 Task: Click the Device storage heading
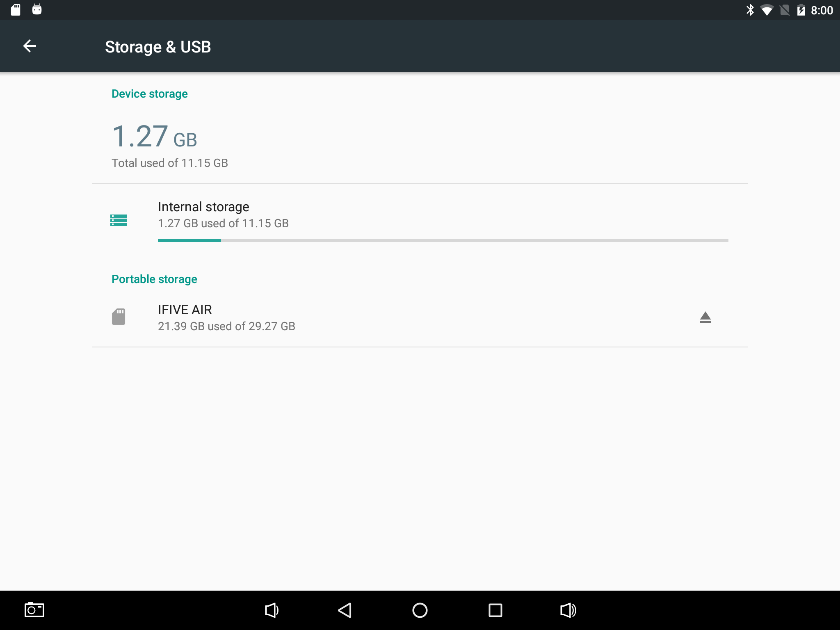coord(150,94)
